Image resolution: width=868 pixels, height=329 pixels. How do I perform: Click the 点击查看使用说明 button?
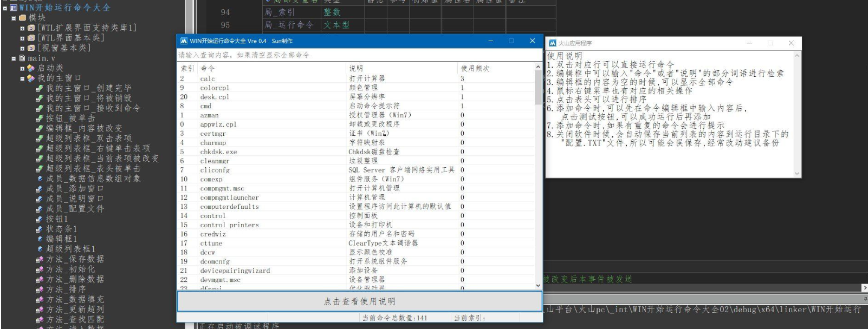[x=360, y=301]
